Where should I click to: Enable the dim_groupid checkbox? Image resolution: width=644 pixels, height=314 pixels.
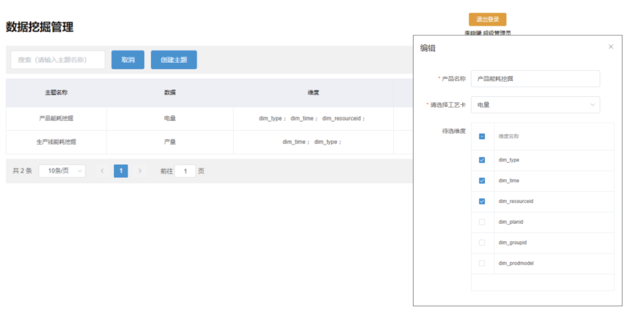(482, 243)
